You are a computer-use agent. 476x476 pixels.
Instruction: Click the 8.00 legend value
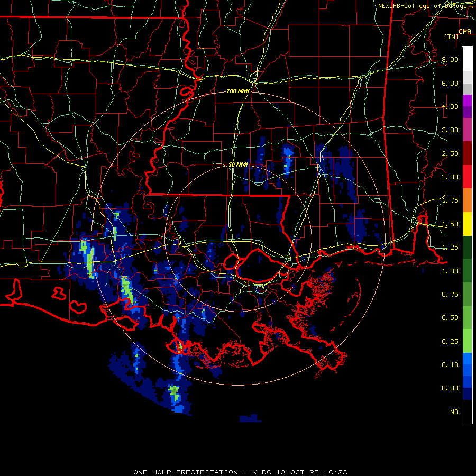click(450, 59)
